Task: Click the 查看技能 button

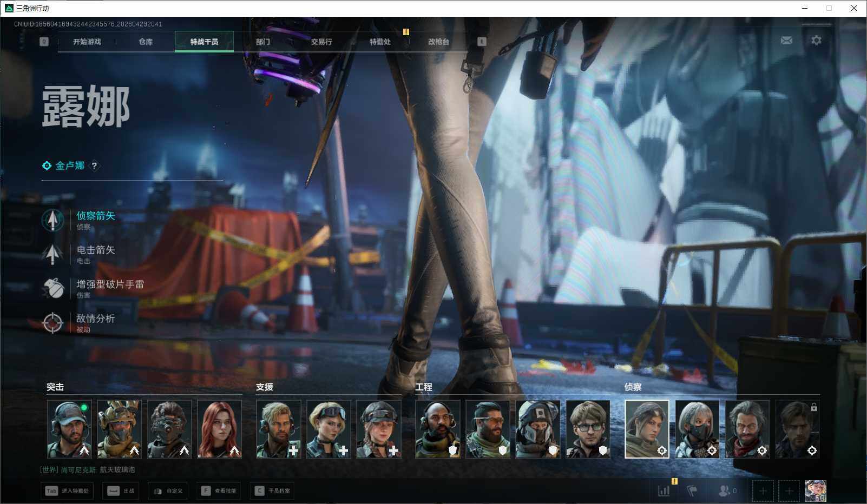Action: point(219,491)
